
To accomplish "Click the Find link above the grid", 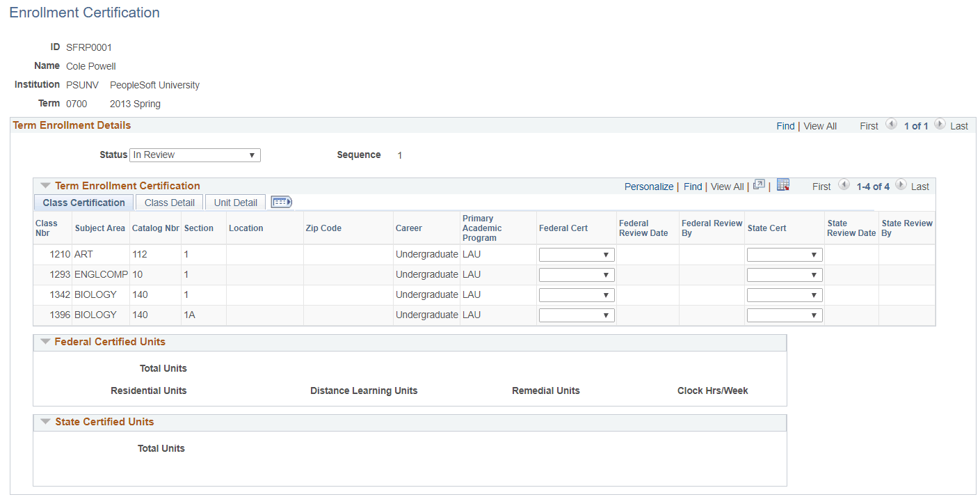I will (x=692, y=186).
